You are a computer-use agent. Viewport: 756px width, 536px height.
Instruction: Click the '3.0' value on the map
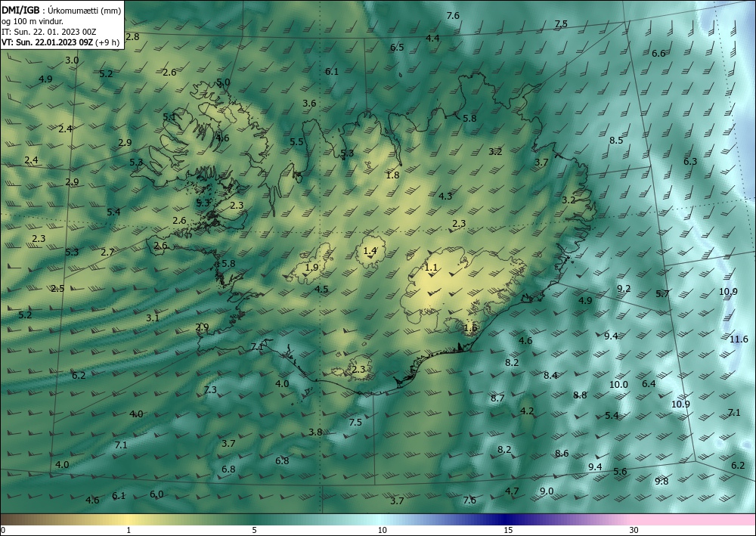point(72,60)
